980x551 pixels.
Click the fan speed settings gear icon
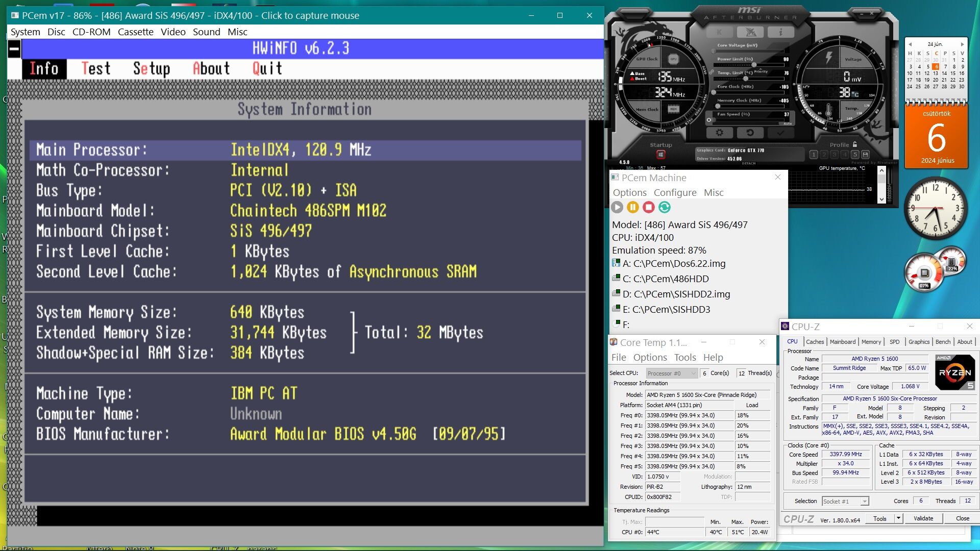(x=709, y=120)
